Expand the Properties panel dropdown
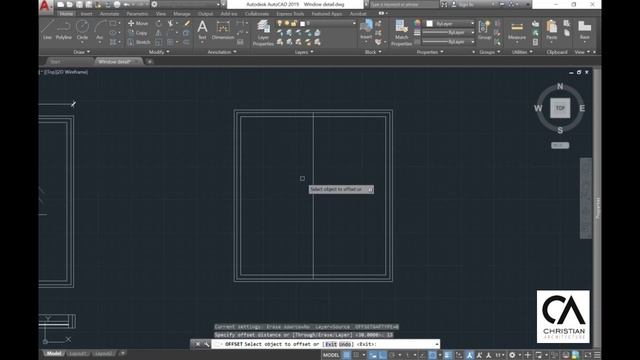 tap(430, 52)
